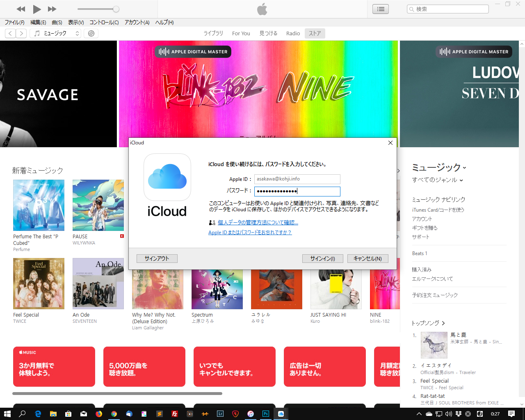The height and width of the screenshot is (420, 525).
Task: Open the Feel Special album by TWICE
Action: point(39,283)
